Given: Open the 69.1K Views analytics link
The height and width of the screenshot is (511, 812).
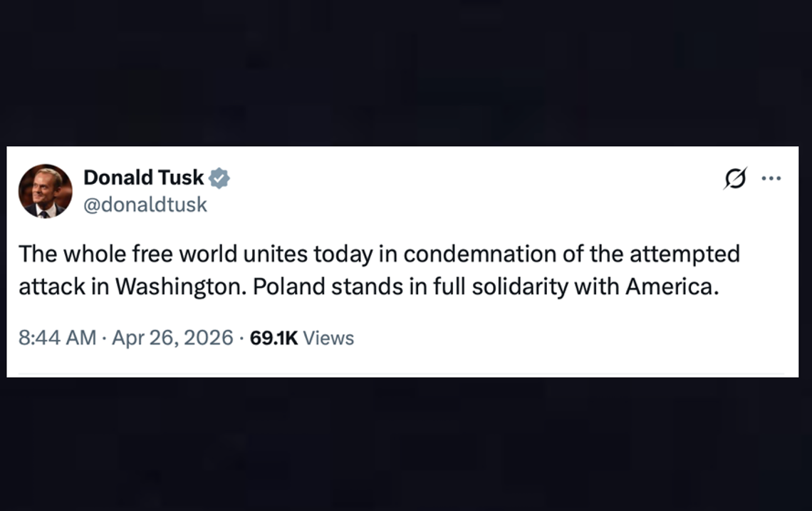Looking at the screenshot, I should pos(305,338).
